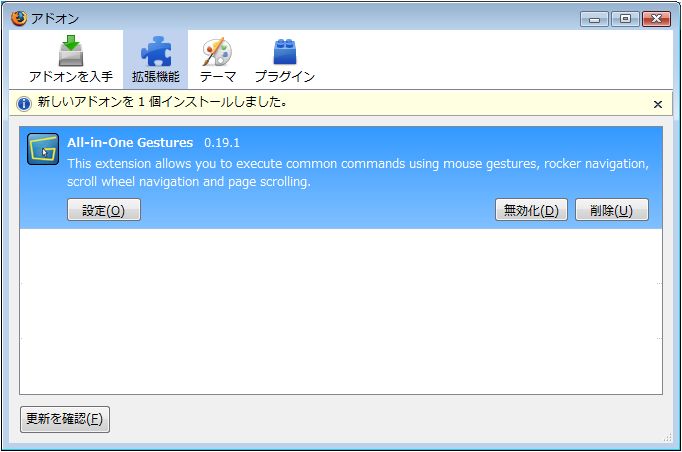Minimize the アドオン window
The height and width of the screenshot is (452, 682).
click(594, 19)
